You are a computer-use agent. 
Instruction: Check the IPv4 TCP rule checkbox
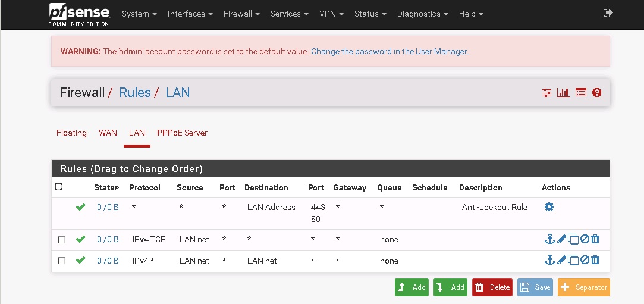(x=61, y=240)
